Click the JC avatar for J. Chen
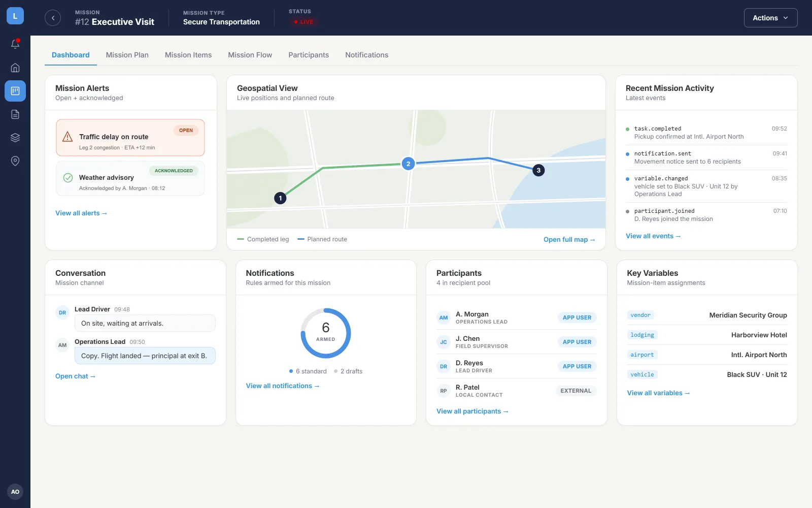Screen dimensions: 812x508 444,342
